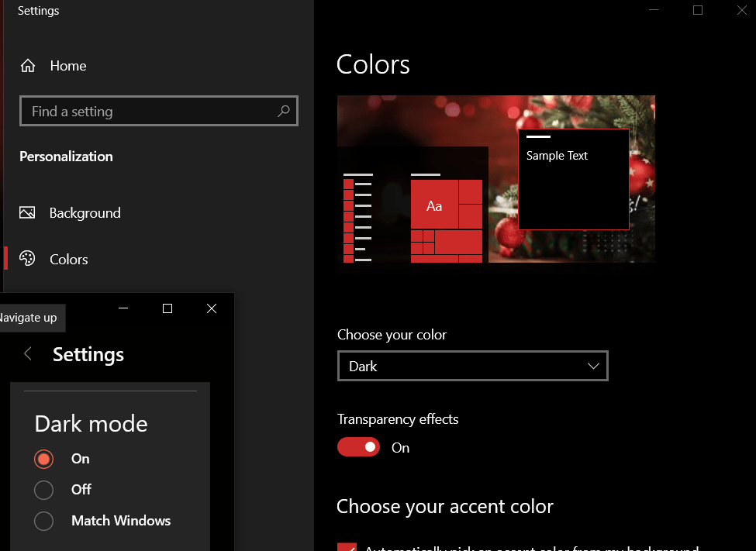Viewport: 756px width, 551px height.
Task: Click the theme preview thumbnail
Action: pyautogui.click(x=496, y=181)
